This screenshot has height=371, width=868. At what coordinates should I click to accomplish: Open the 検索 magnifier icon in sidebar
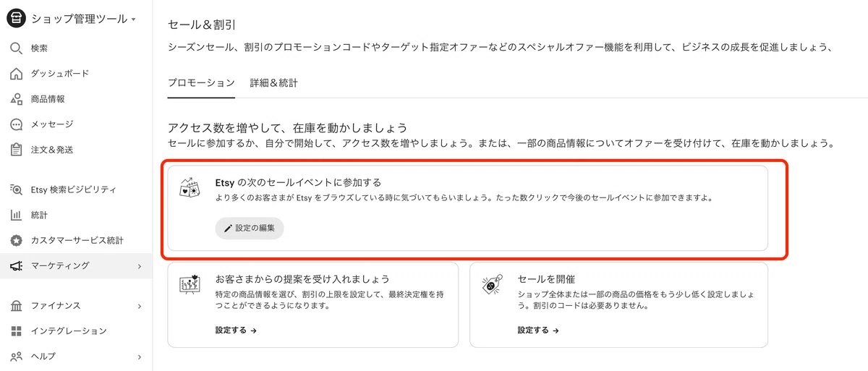(17, 48)
